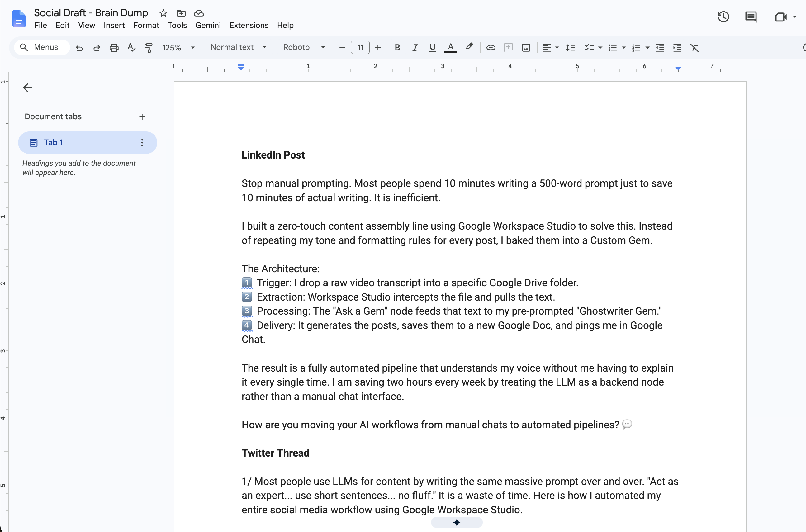Clear formatting with the toolbar icon
806x532 pixels.
point(695,47)
